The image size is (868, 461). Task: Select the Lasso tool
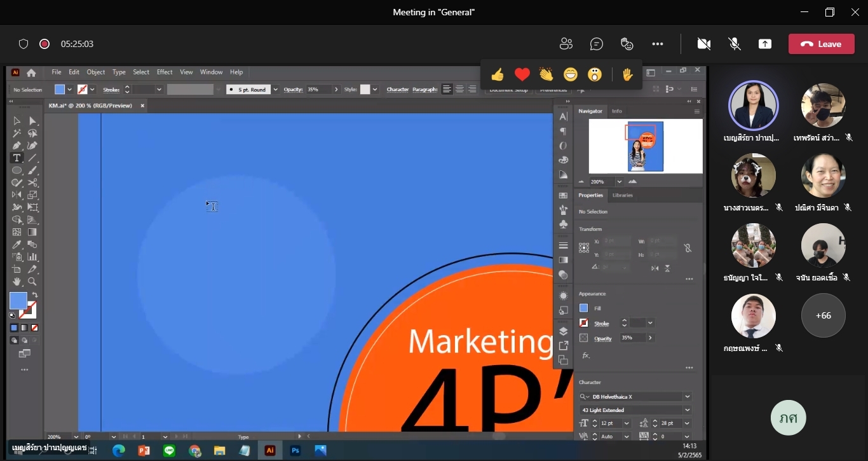coord(32,134)
